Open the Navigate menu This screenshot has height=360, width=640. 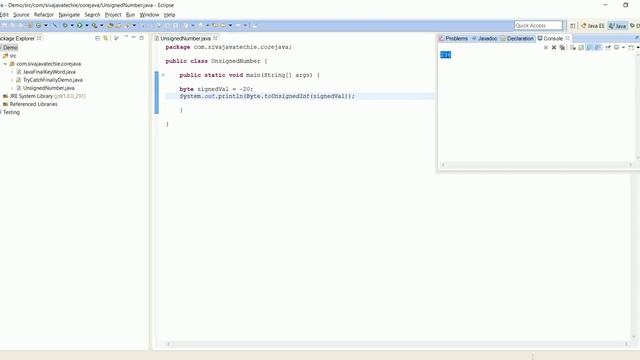[69, 15]
